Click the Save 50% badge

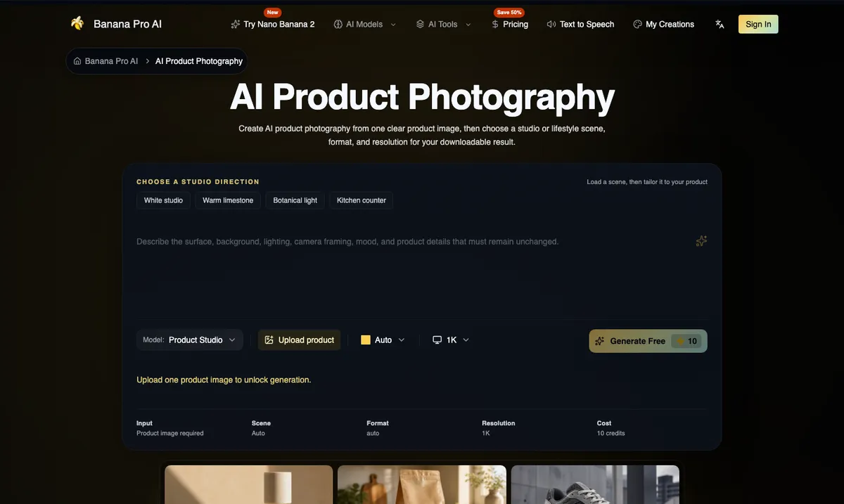pos(510,13)
